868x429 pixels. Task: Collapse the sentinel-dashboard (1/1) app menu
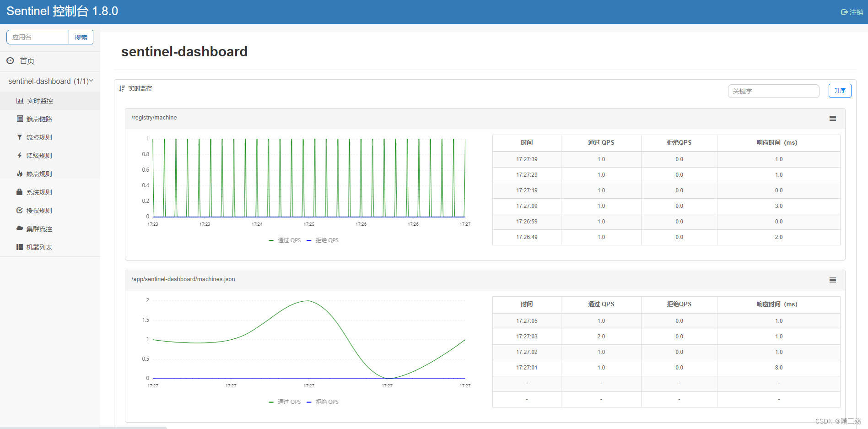50,81
